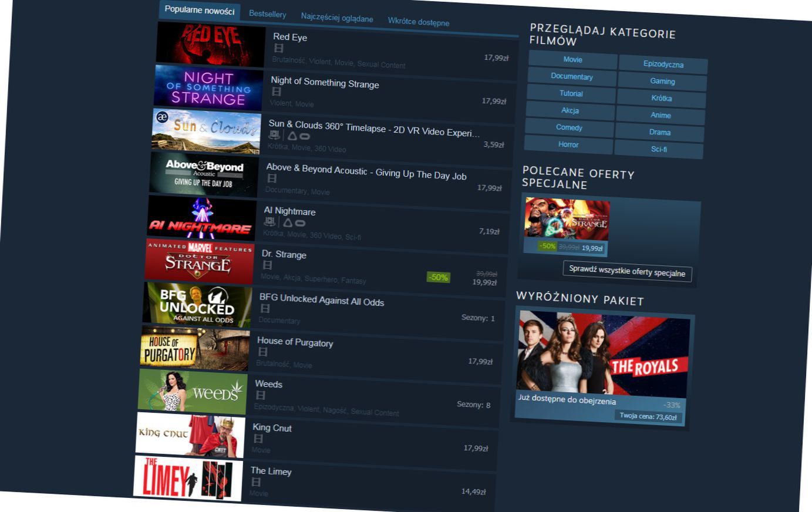Go to the Wkrótce dostępne tab
This screenshot has width=812, height=512.
419,22
